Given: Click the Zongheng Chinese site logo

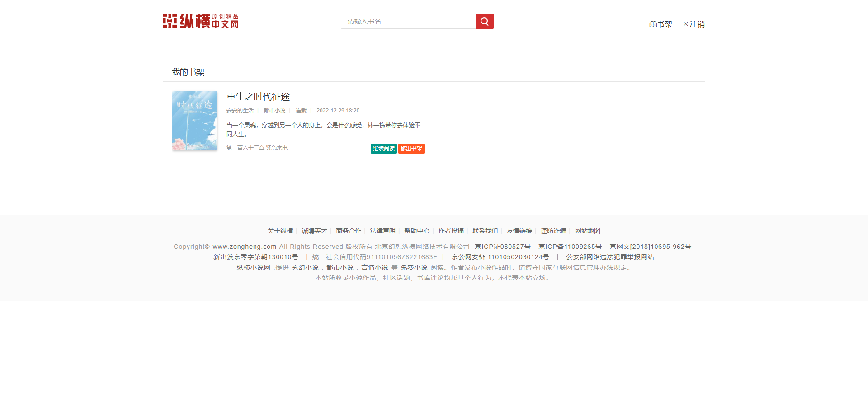Looking at the screenshot, I should pos(200,21).
